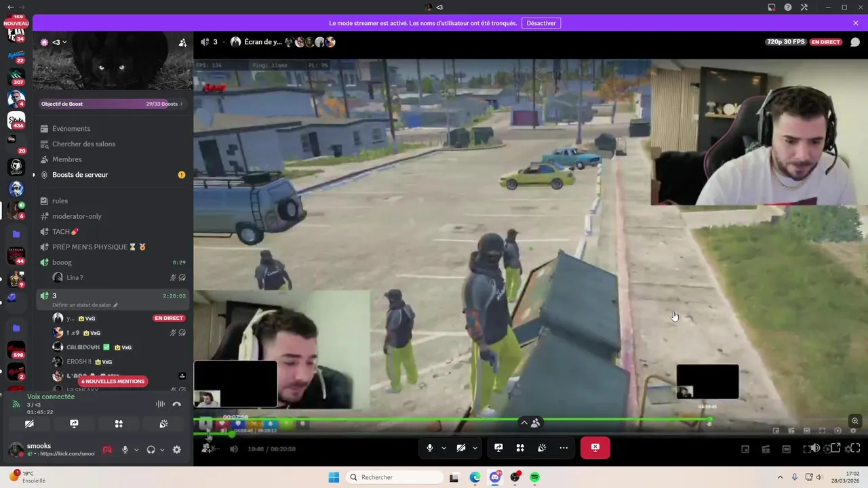The image size is (868, 488).
Task: Click zoom magnifier icon on stream
Action: pos(855,421)
